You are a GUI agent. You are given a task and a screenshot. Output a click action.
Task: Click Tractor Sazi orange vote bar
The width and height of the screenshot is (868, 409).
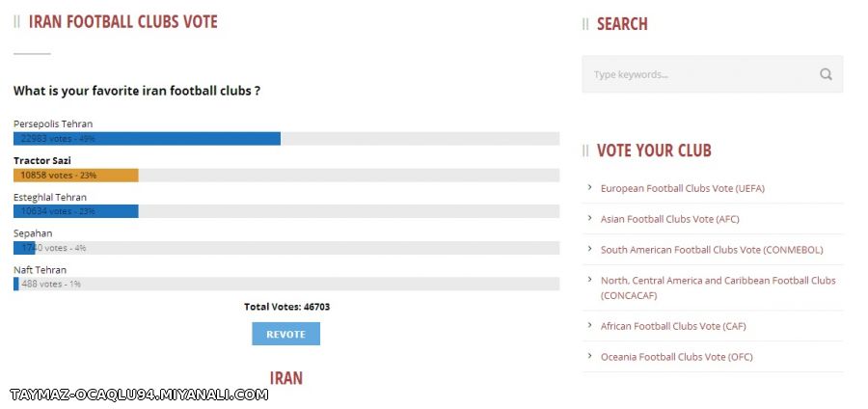[x=76, y=175]
